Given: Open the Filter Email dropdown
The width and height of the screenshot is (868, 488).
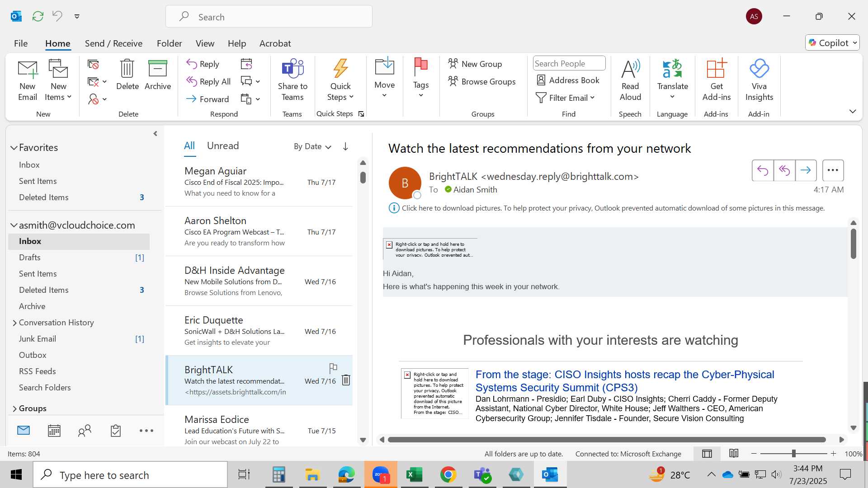Looking at the screenshot, I should [565, 98].
